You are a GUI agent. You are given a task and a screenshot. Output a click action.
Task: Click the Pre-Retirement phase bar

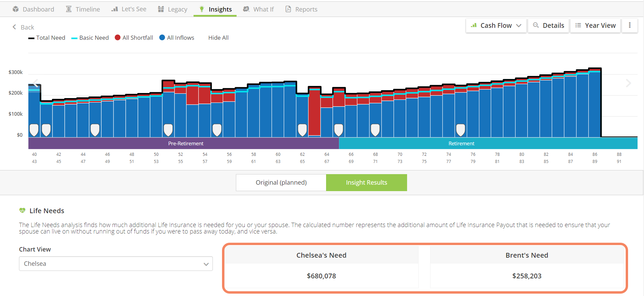[x=184, y=143]
